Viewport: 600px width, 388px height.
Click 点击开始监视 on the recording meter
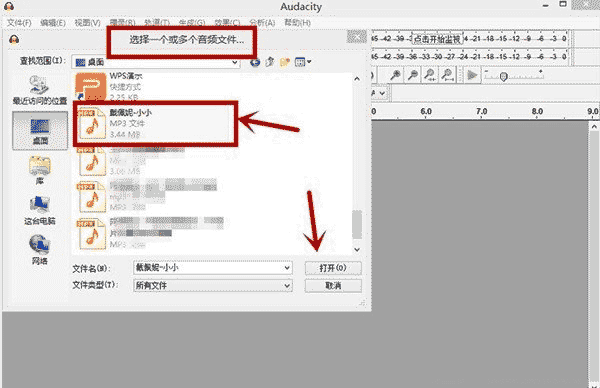pyautogui.click(x=437, y=39)
